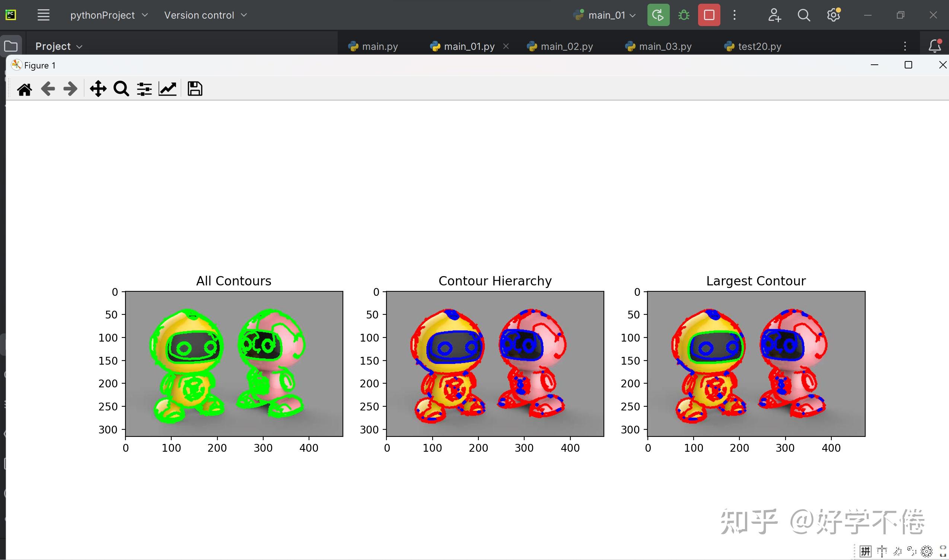949x560 pixels.
Task: Start a Code With Me session
Action: [x=774, y=15]
